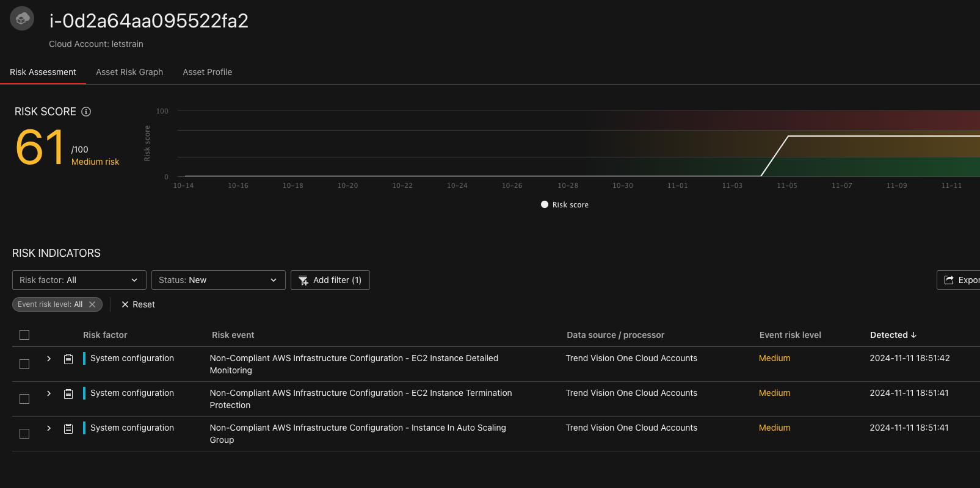Click the 10-14 date on chart axis
The image size is (980, 488).
(183, 185)
